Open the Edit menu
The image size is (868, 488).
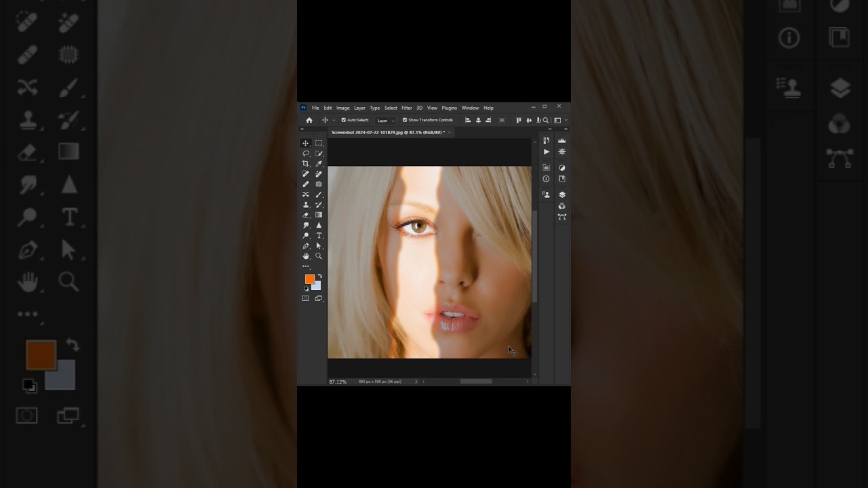tap(328, 108)
